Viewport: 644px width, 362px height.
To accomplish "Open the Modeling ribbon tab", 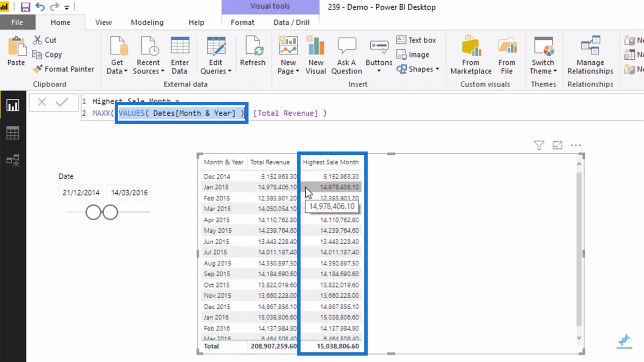I will point(147,22).
